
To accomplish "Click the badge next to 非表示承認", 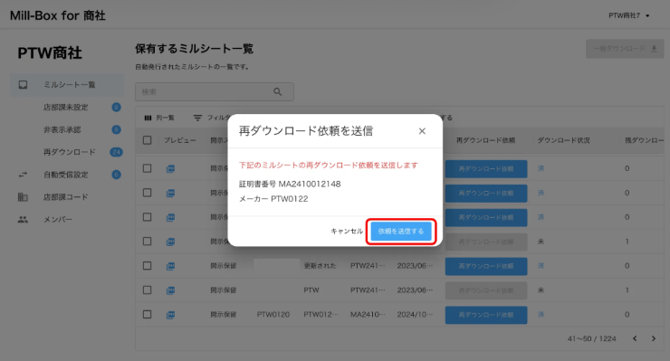I will (116, 129).
